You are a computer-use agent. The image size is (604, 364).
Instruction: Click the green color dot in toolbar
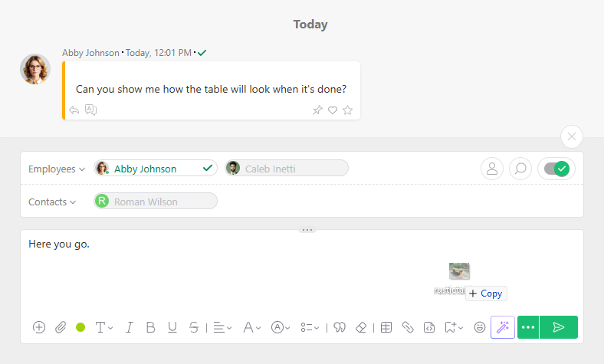tap(80, 327)
